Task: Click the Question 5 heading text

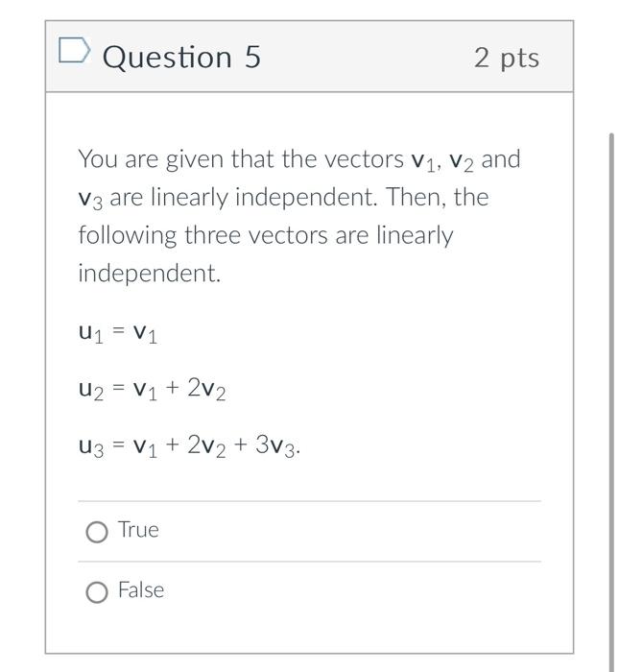Action: pos(181,57)
